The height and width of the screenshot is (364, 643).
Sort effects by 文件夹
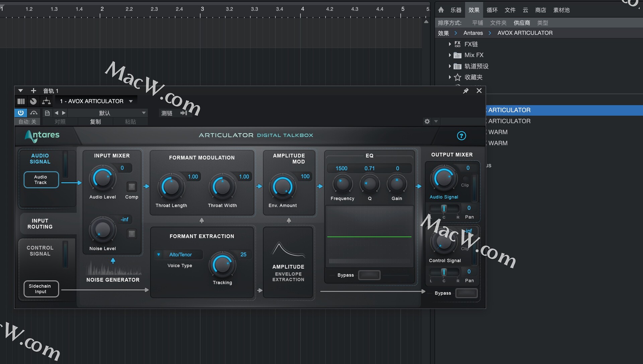tap(498, 23)
